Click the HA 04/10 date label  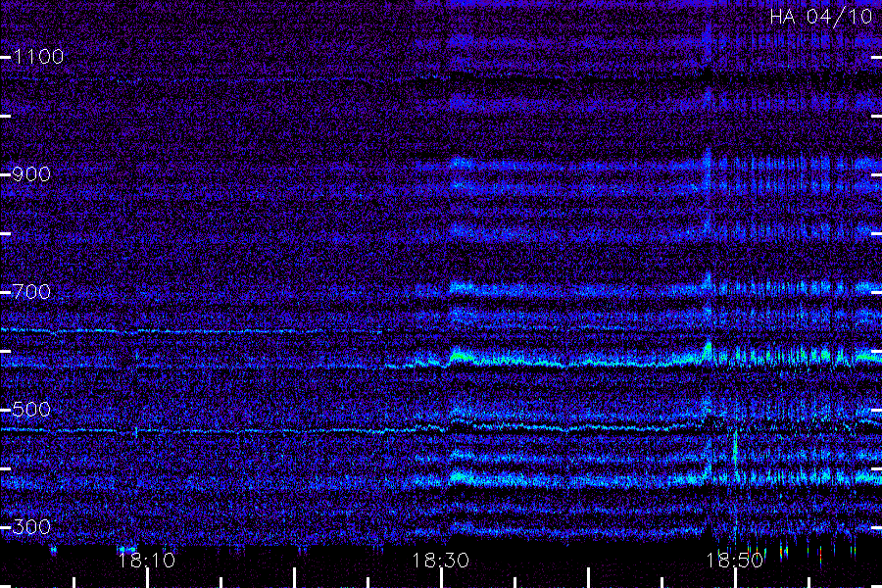[x=820, y=17]
